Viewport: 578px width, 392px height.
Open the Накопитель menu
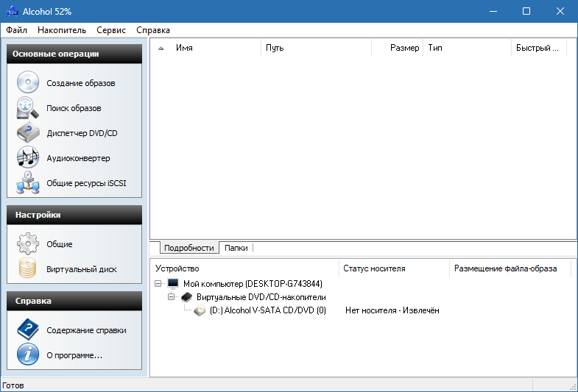[62, 30]
